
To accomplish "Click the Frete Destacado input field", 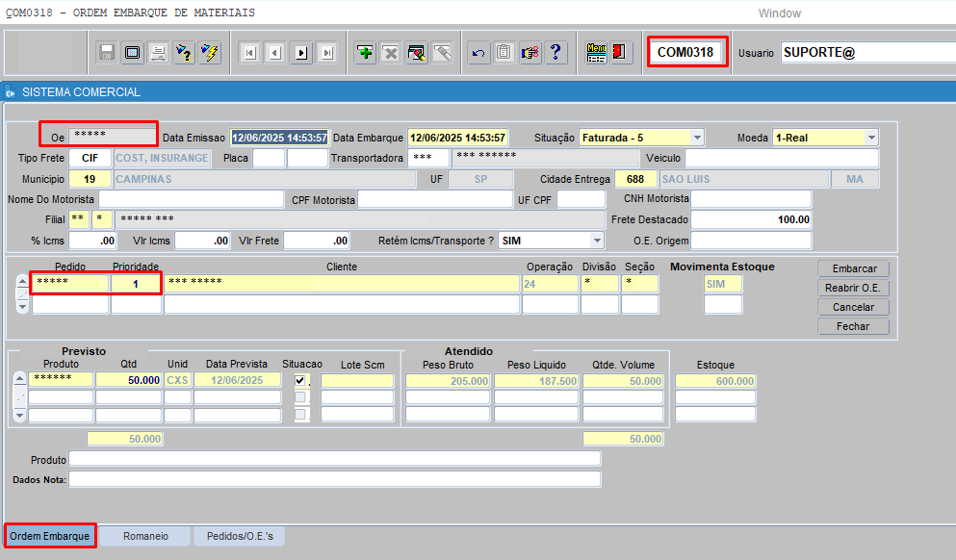I will pos(751,219).
